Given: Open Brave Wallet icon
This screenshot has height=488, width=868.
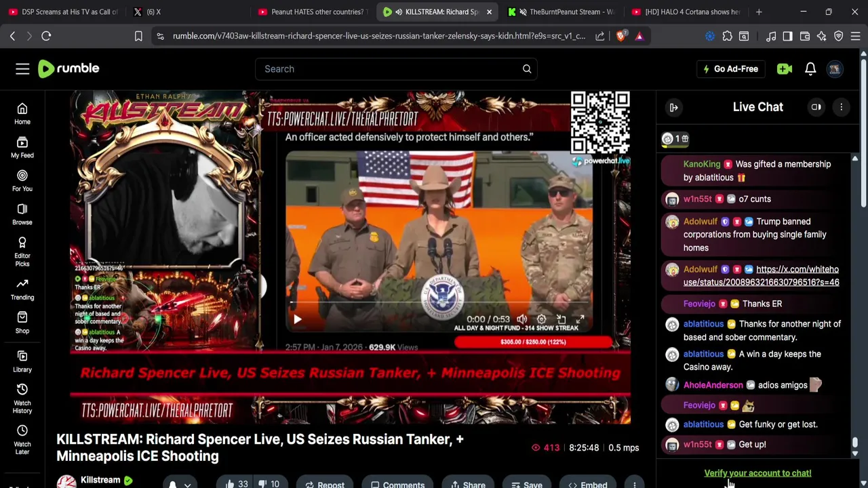Looking at the screenshot, I should click(805, 36).
